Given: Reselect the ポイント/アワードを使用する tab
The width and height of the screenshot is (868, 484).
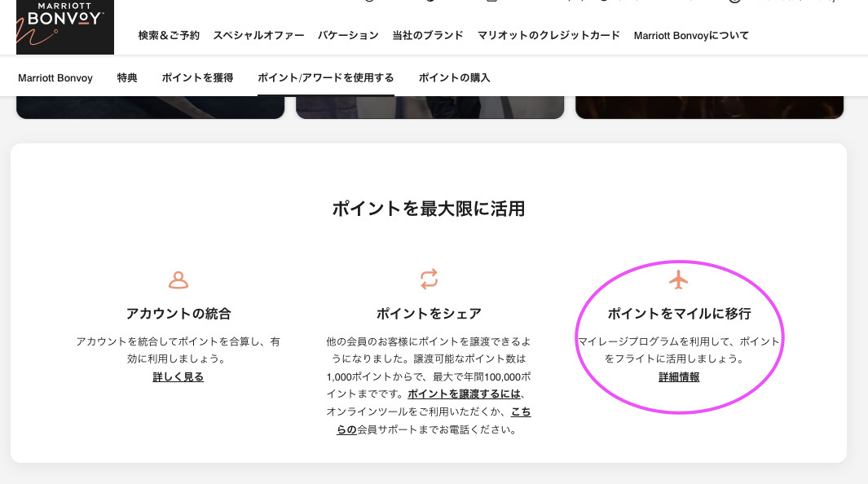Looking at the screenshot, I should (x=326, y=77).
